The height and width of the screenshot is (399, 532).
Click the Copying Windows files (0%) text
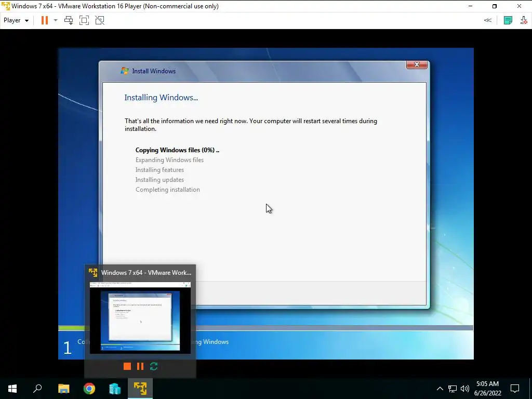(x=178, y=150)
